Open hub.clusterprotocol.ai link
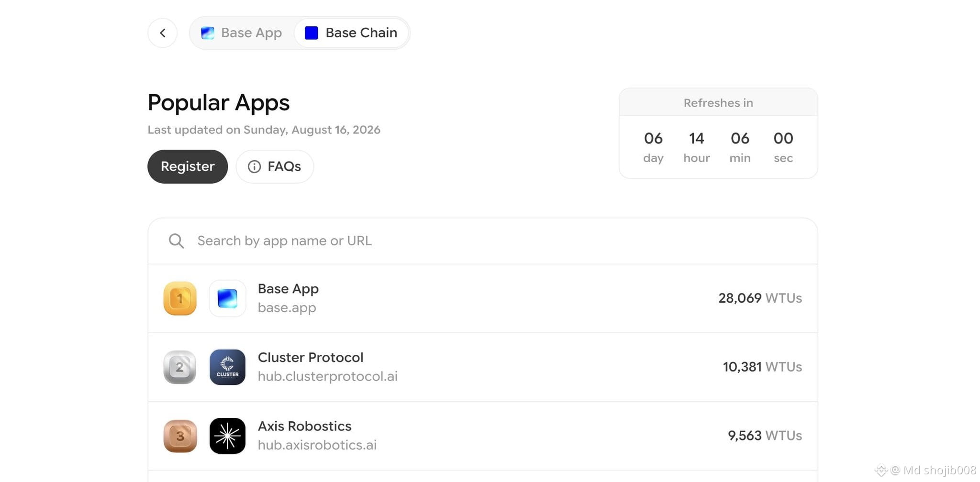 328,376
